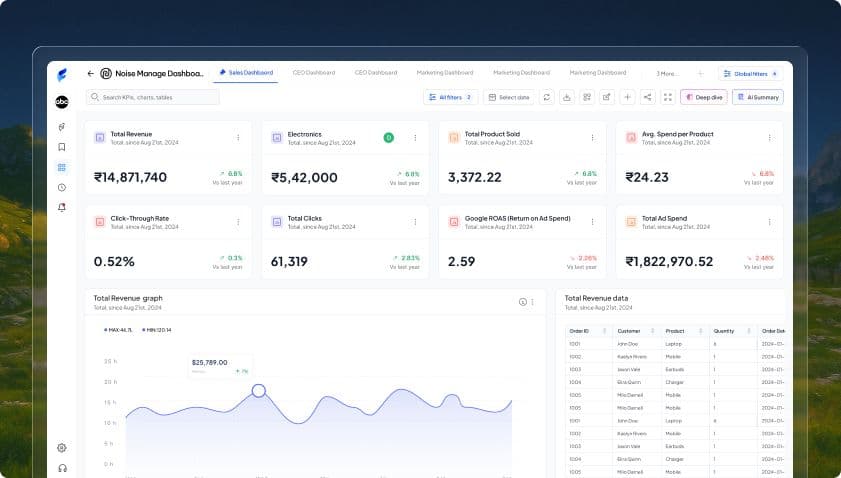Click the Total Product Sold card icon

point(454,137)
